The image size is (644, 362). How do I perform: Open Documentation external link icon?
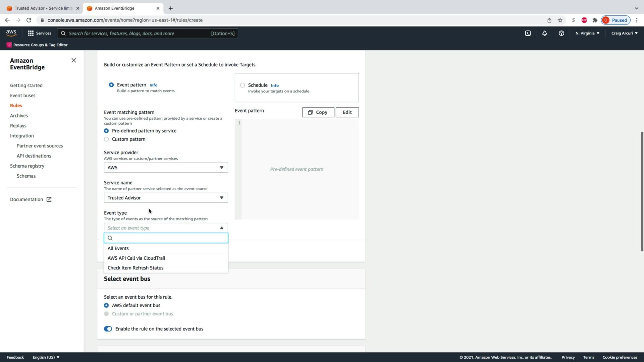click(49, 199)
